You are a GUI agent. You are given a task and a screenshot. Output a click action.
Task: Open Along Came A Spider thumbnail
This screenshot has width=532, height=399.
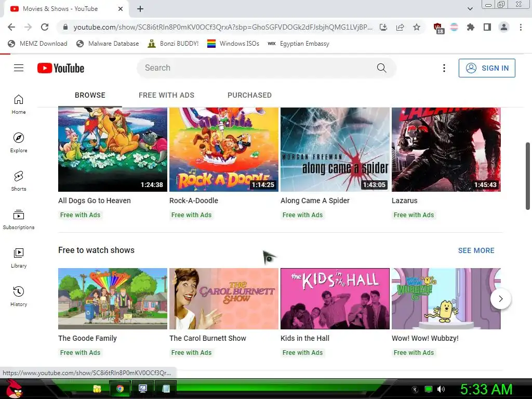(335, 149)
